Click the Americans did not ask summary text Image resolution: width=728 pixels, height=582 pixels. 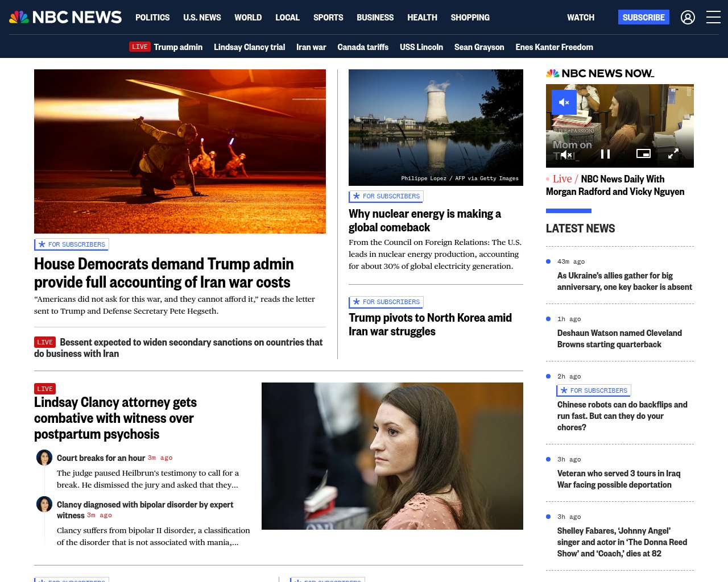(x=174, y=305)
